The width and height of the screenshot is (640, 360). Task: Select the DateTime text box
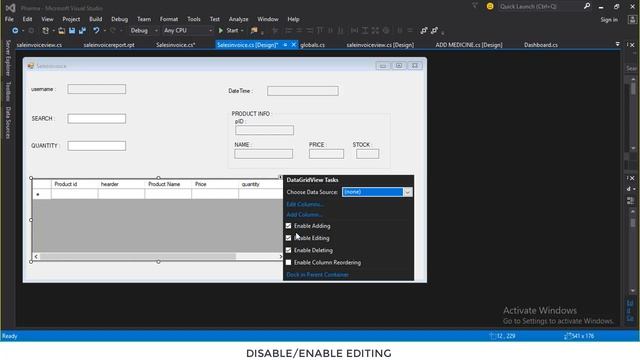pos(303,91)
